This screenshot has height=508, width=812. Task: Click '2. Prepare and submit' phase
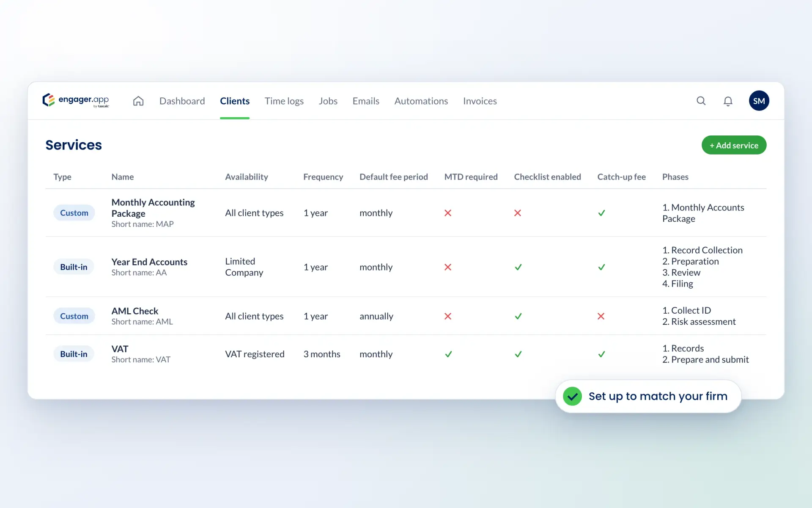[705, 359]
